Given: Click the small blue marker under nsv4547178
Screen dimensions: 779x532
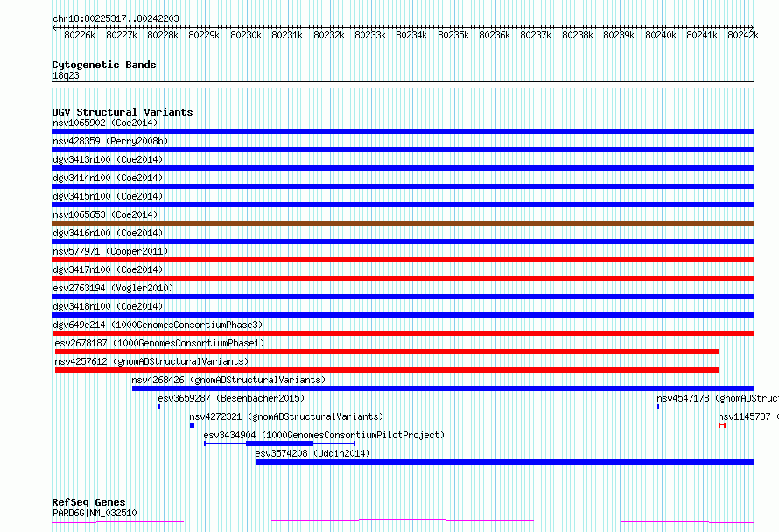Looking at the screenshot, I should [658, 407].
